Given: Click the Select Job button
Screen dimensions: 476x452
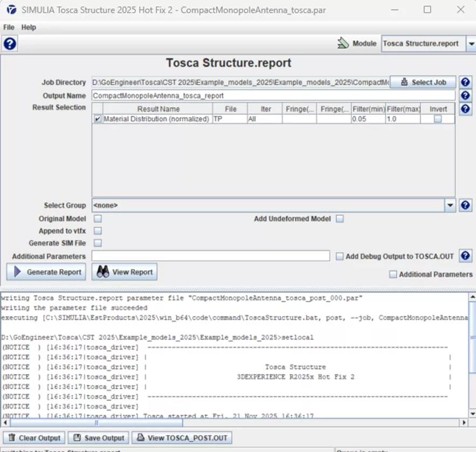Looking at the screenshot, I should (423, 83).
